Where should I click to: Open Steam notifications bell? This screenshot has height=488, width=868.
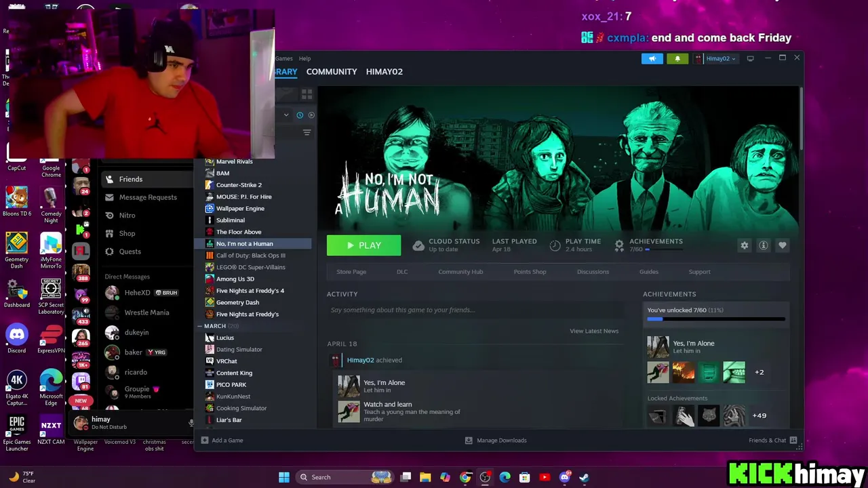point(677,58)
